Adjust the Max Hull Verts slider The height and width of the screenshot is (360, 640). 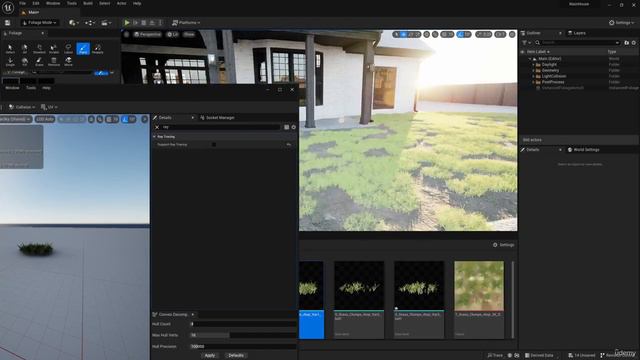coord(243,335)
